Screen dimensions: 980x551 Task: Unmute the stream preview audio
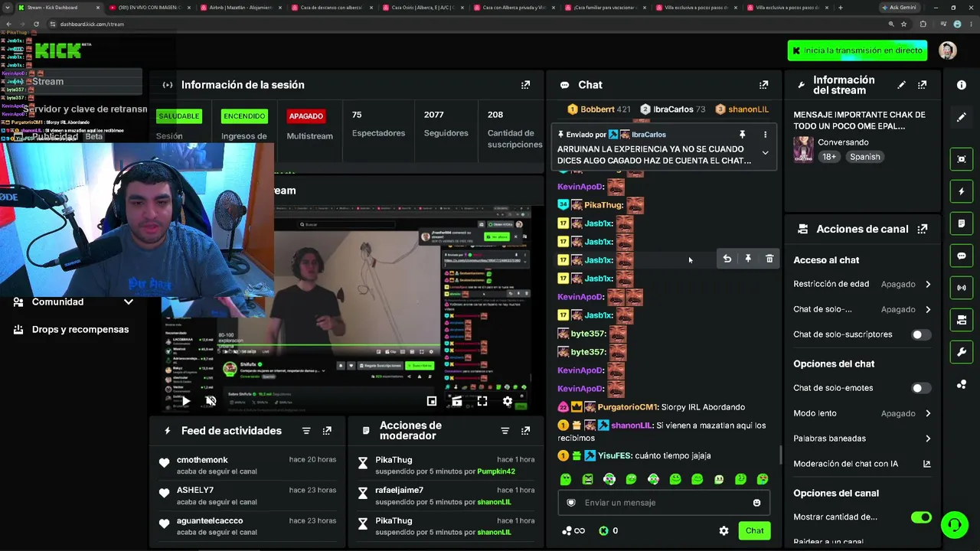tap(211, 401)
